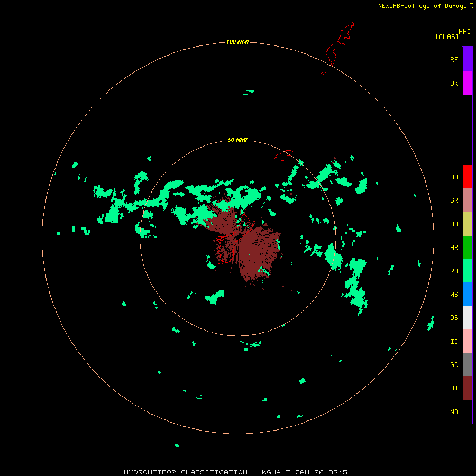Select the BI legend label
Screen dimensions: 476x476
(x=454, y=388)
